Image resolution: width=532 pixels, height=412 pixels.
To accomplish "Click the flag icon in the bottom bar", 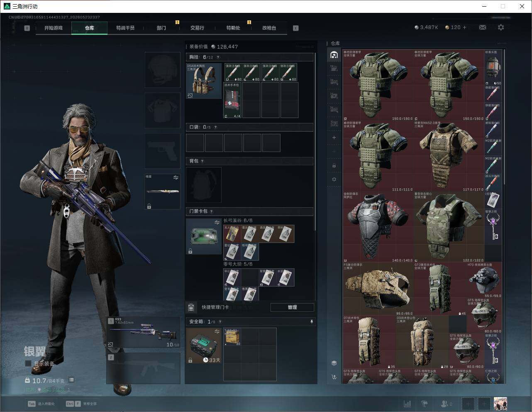I will click(425, 404).
